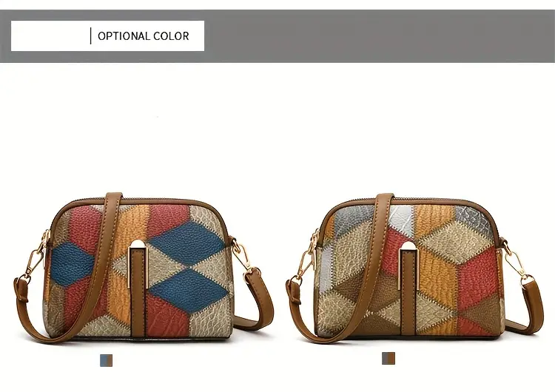555x392 pixels.
Task: Click the large red patch on right bag
Action: [478, 277]
